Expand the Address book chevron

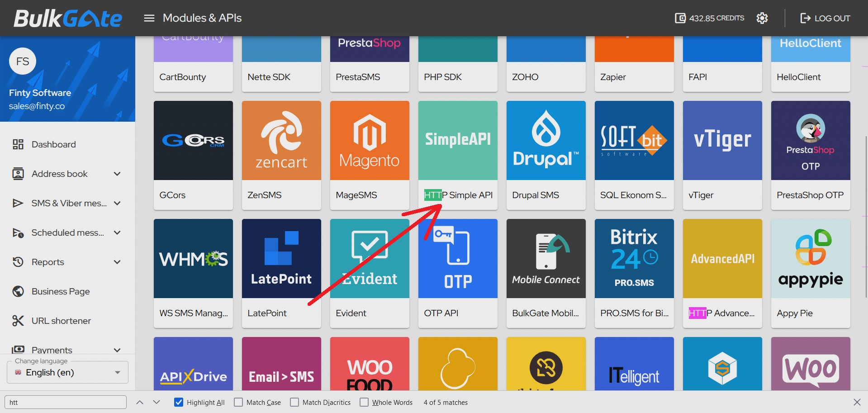117,174
